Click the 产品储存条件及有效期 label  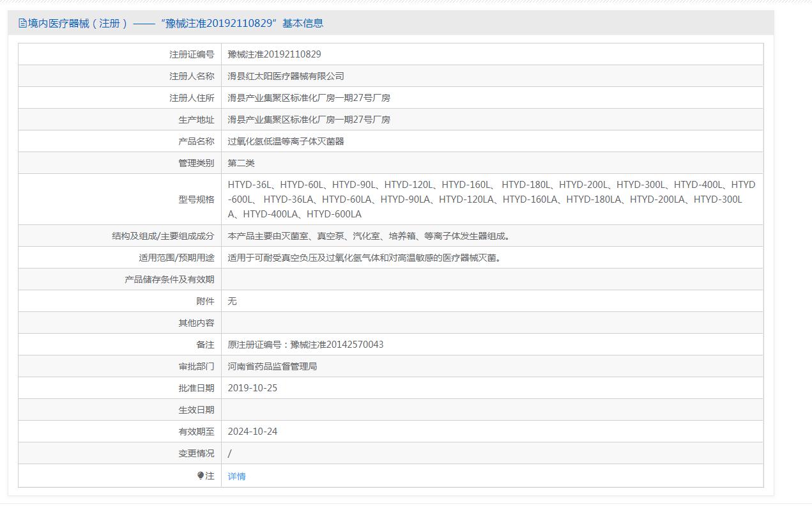click(x=169, y=279)
